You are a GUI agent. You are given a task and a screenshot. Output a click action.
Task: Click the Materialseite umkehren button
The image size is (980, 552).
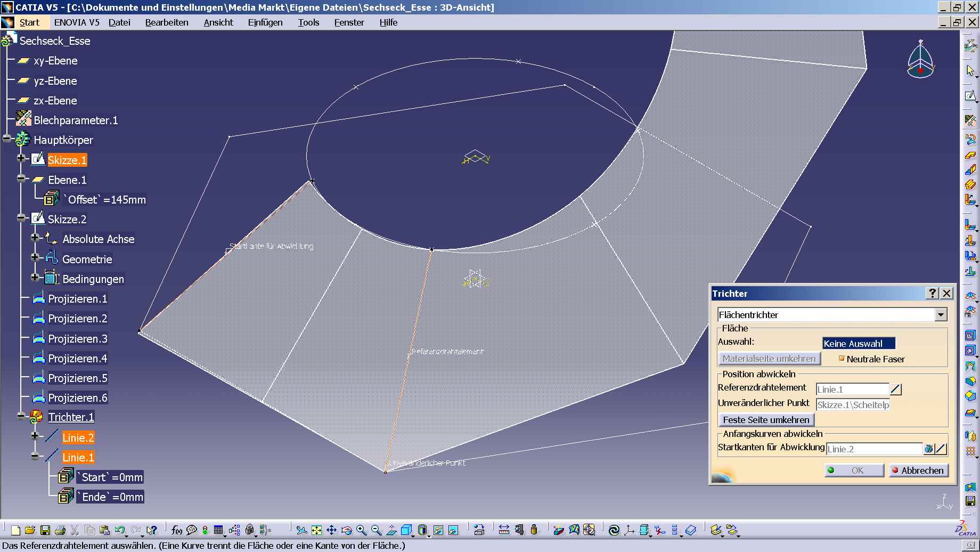(x=769, y=359)
